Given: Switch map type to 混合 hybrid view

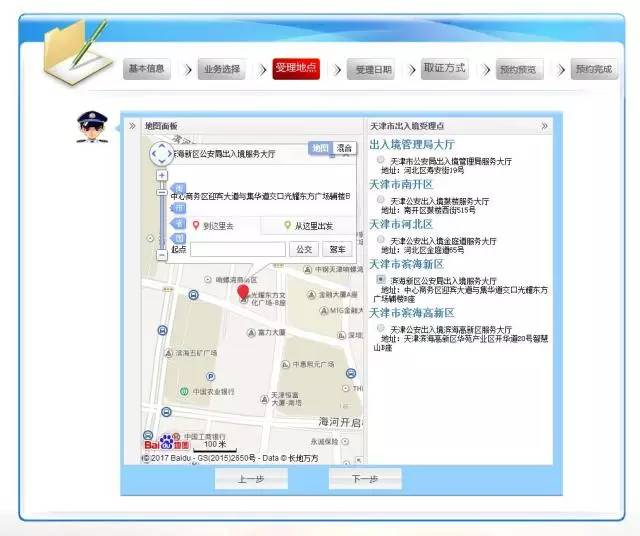Looking at the screenshot, I should pyautogui.click(x=344, y=148).
